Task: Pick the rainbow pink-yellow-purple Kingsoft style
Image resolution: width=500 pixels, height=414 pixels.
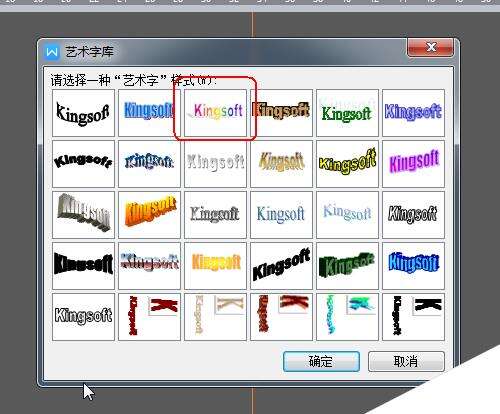Action: 215,113
